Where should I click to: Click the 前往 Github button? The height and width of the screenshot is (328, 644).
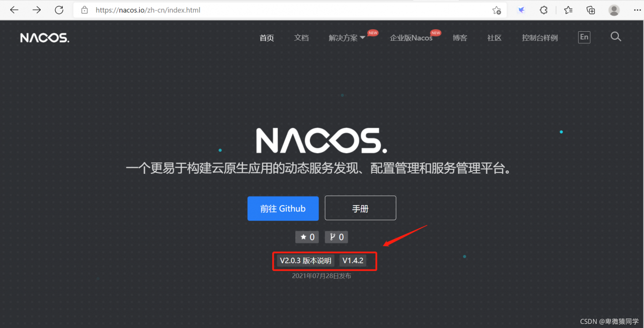283,209
